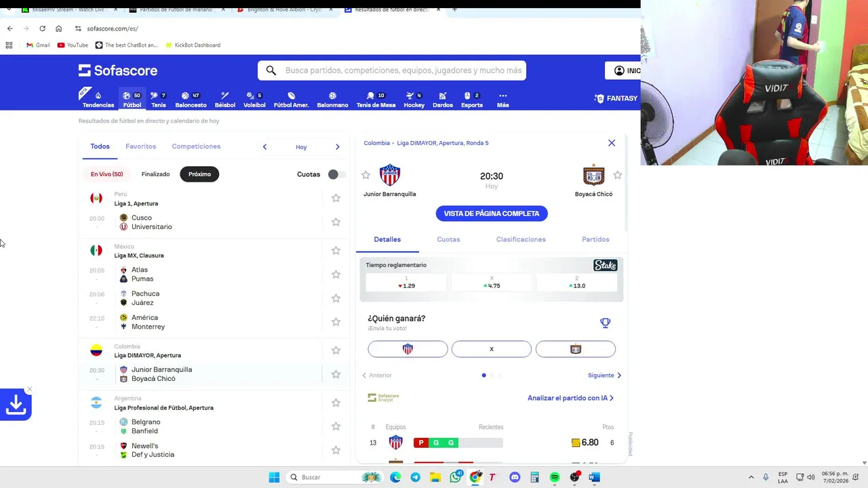Open the Cuotas match tab
Screen dimensions: 868x488
pos(448,239)
